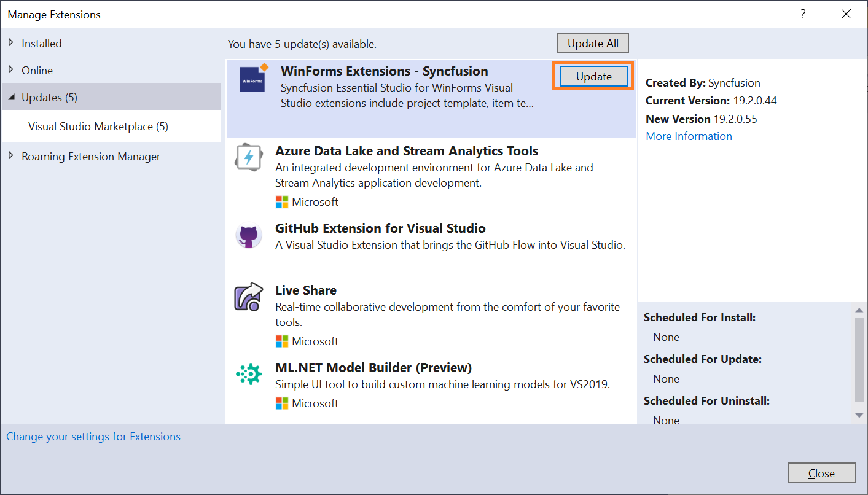Select the Live Share extension title

(x=306, y=290)
